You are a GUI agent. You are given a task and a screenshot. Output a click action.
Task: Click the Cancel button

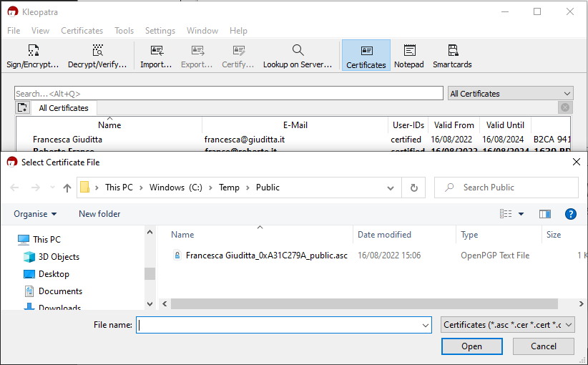point(544,346)
